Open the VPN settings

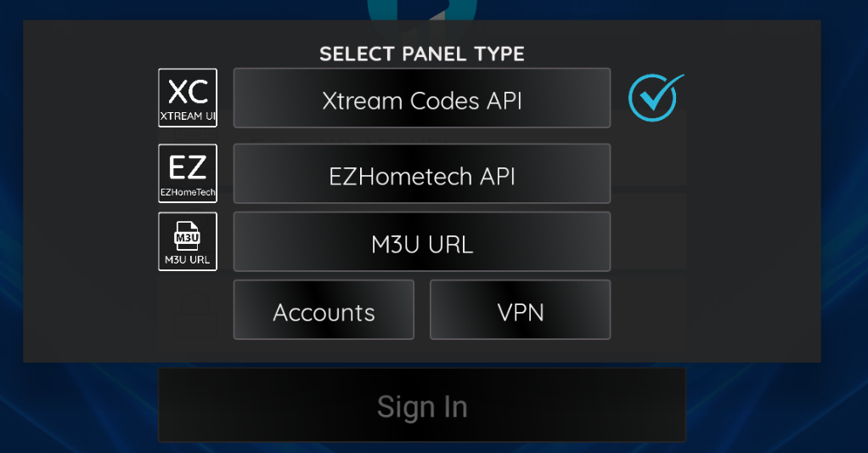click(x=520, y=310)
